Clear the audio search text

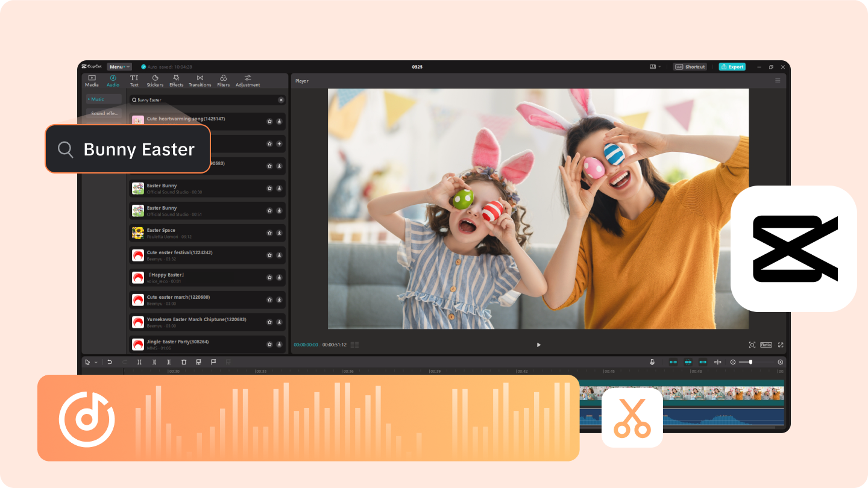pos(280,100)
